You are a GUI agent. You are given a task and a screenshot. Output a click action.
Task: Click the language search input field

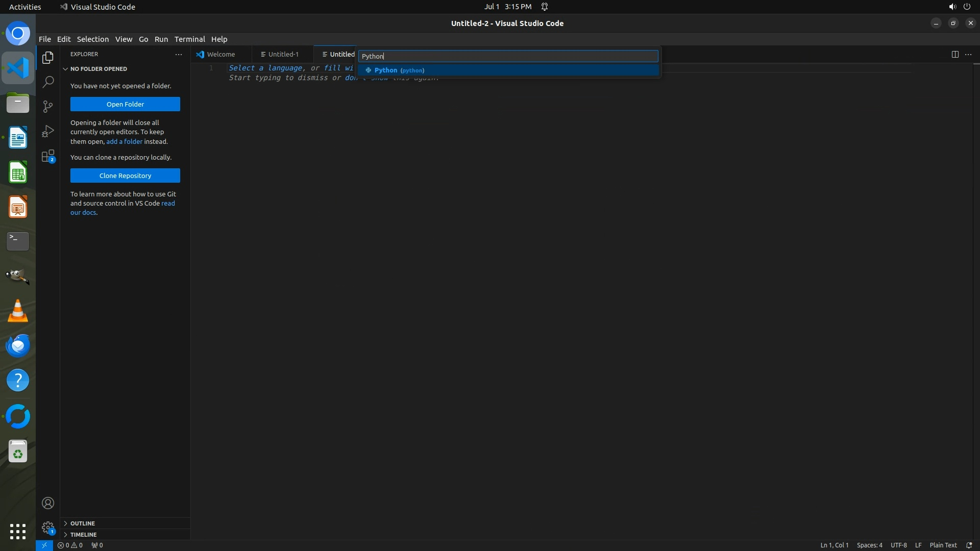(507, 56)
